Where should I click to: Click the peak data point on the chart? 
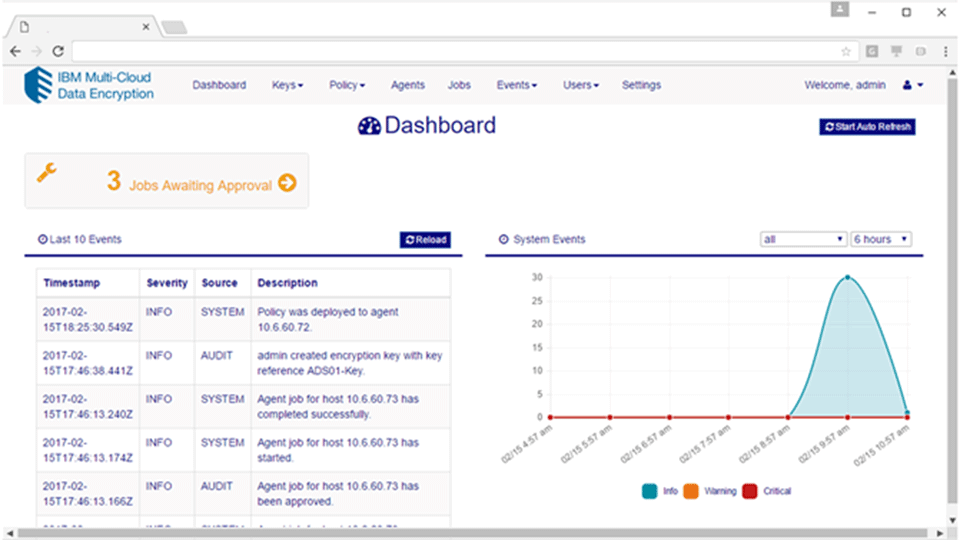[847, 277]
